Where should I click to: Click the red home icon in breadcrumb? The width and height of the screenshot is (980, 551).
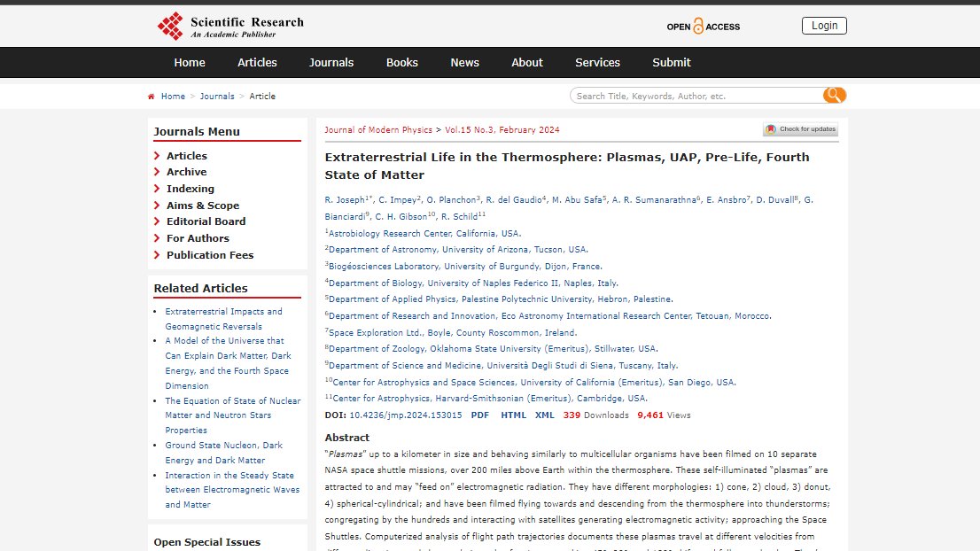tap(152, 97)
